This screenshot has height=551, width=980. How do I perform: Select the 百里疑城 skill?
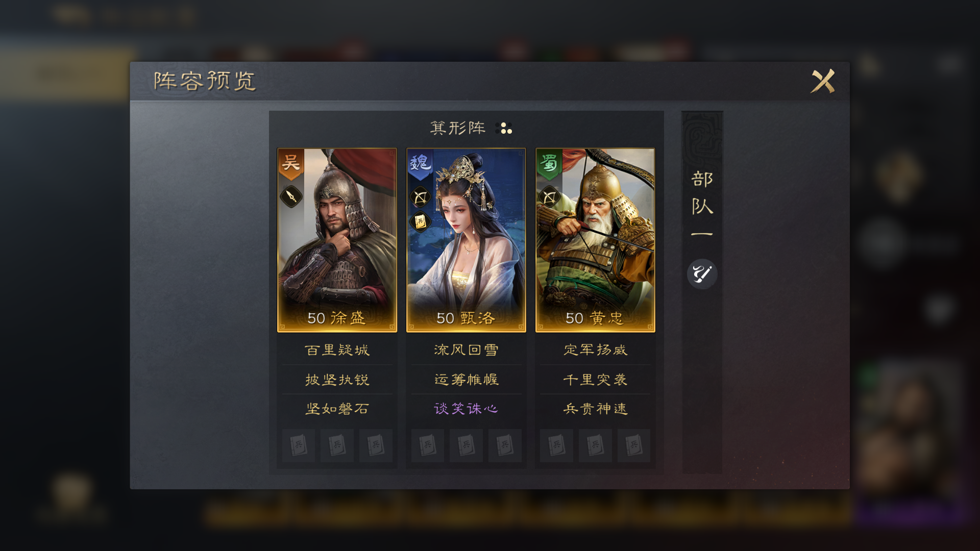(x=337, y=350)
